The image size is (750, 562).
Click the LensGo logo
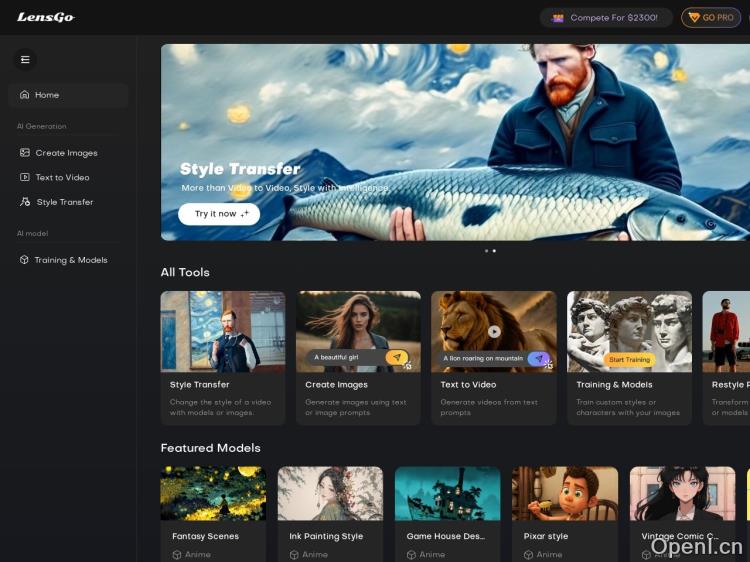pyautogui.click(x=45, y=17)
